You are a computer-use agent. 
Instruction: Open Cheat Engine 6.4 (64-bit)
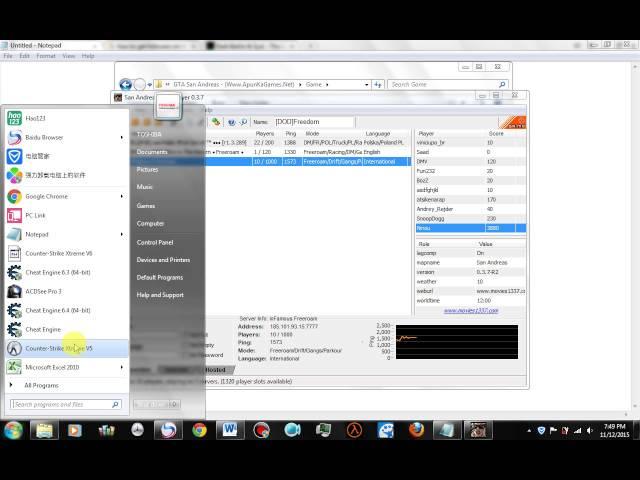click(67, 310)
